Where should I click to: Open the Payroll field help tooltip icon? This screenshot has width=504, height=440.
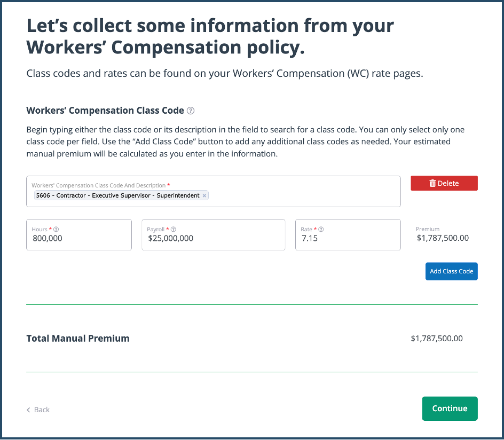click(174, 230)
